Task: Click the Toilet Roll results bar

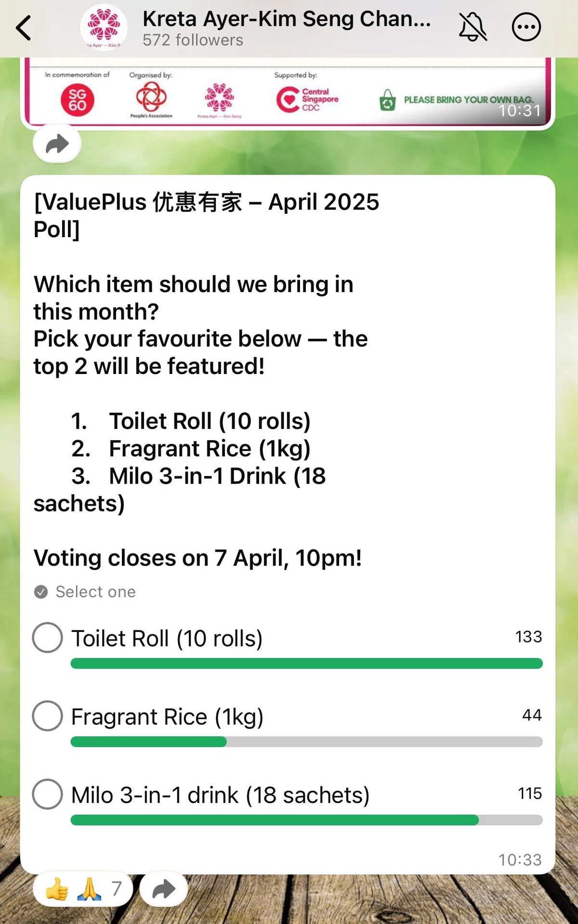Action: coord(306,664)
